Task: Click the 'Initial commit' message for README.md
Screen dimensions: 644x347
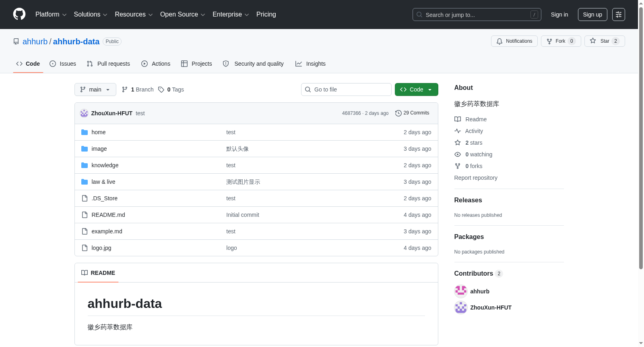Action: [243, 215]
